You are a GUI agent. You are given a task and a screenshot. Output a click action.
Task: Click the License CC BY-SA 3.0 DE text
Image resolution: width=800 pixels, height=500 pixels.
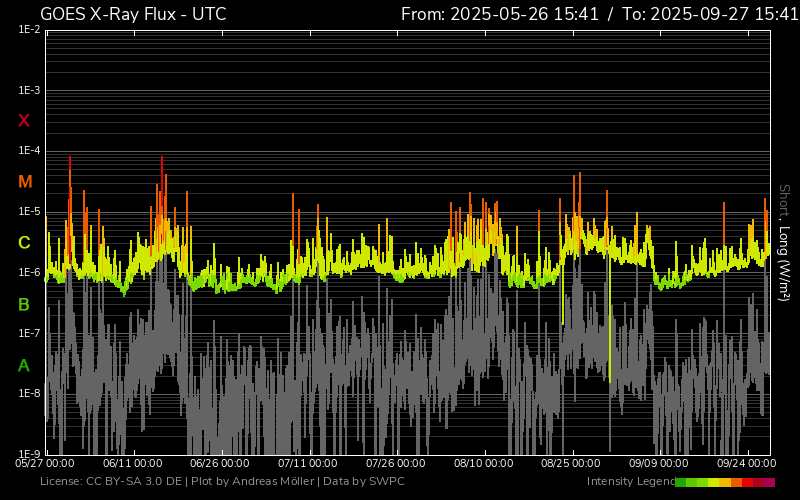(110, 482)
